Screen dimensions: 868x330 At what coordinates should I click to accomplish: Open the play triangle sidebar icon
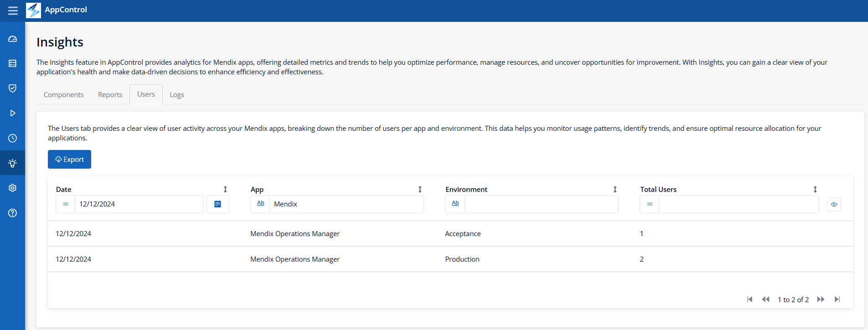click(13, 113)
